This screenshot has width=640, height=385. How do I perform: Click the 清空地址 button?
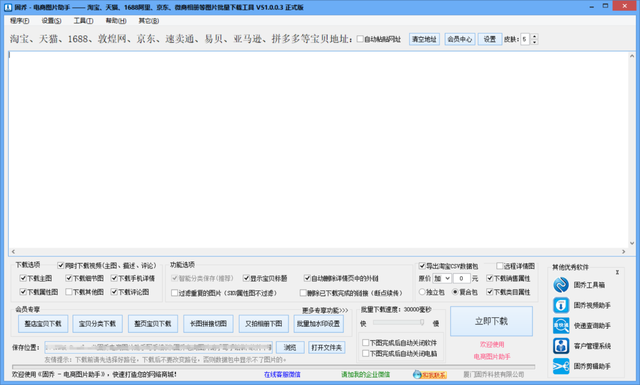(x=424, y=39)
